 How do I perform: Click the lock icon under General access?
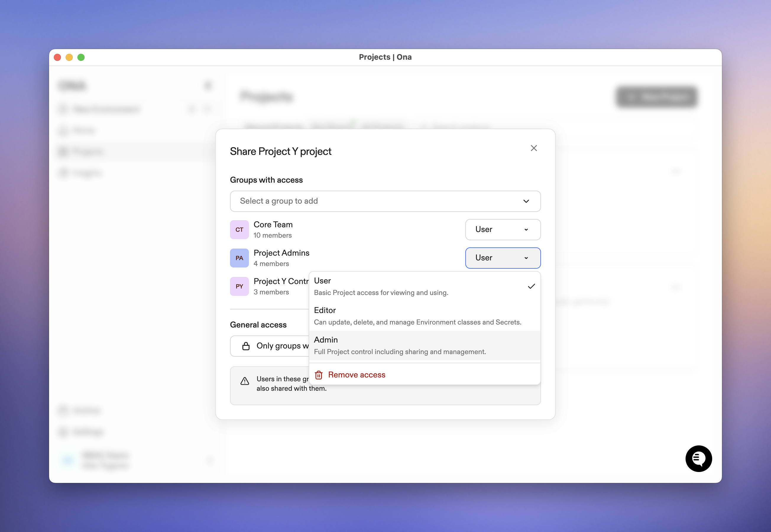tap(246, 346)
